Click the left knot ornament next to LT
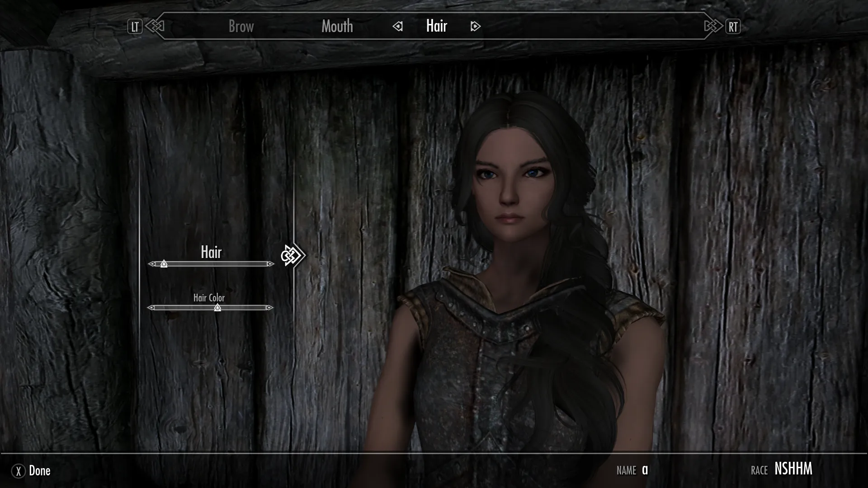This screenshot has width=868, height=488. (x=155, y=27)
